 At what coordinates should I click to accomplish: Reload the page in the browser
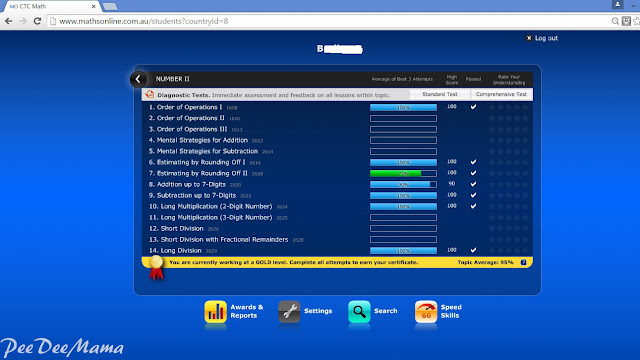[x=37, y=21]
